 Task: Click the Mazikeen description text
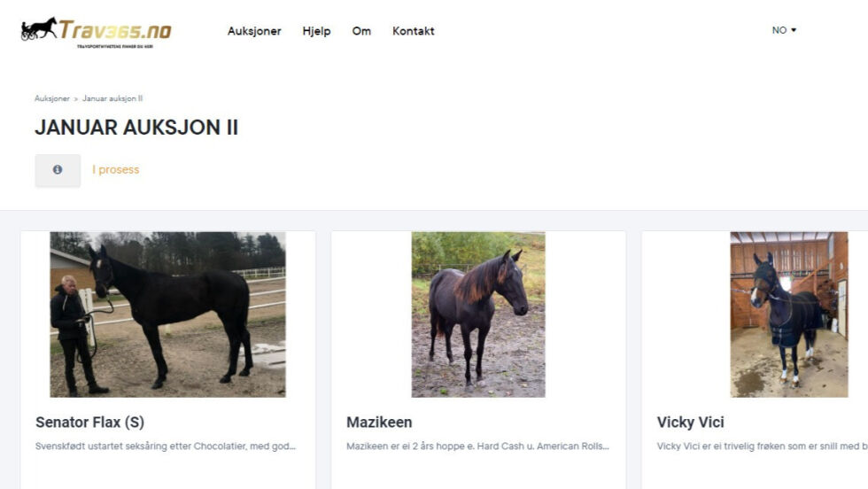pos(477,446)
